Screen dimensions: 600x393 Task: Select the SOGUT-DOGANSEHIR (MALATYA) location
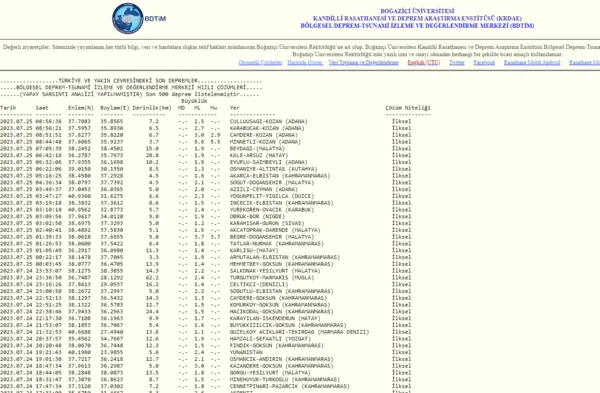tap(272, 183)
